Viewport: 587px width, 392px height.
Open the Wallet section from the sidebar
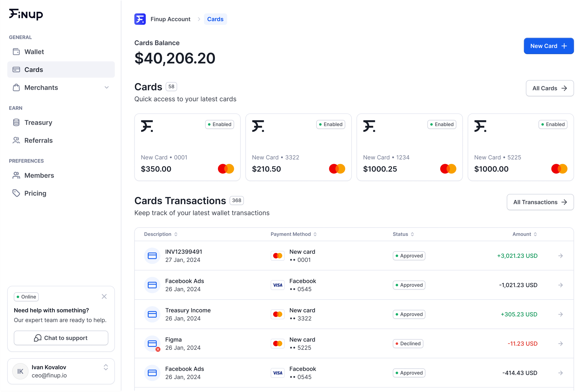tap(34, 52)
